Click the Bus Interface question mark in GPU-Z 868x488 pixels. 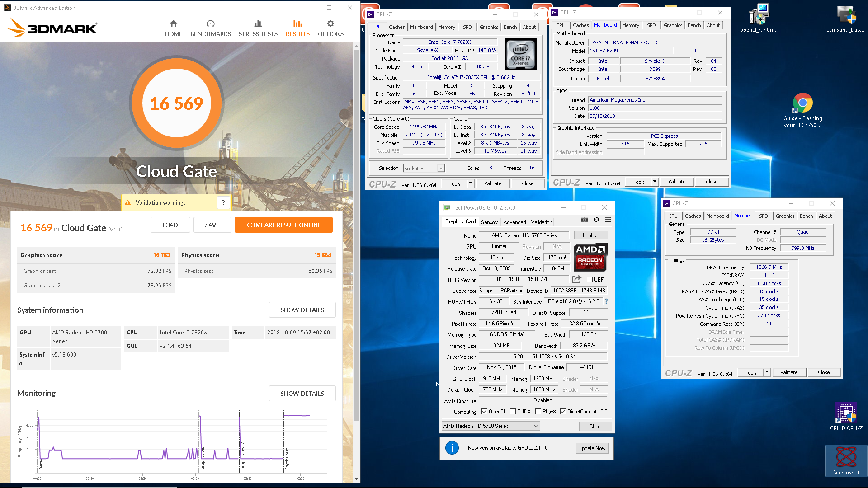(606, 301)
